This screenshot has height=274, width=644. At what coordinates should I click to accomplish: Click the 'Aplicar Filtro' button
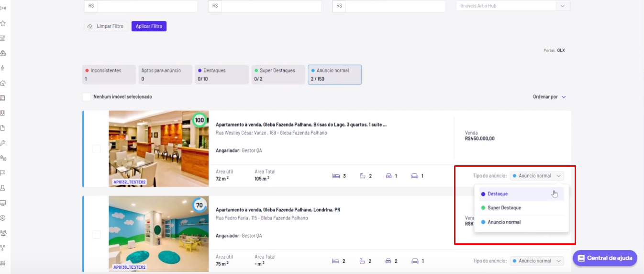point(149,26)
